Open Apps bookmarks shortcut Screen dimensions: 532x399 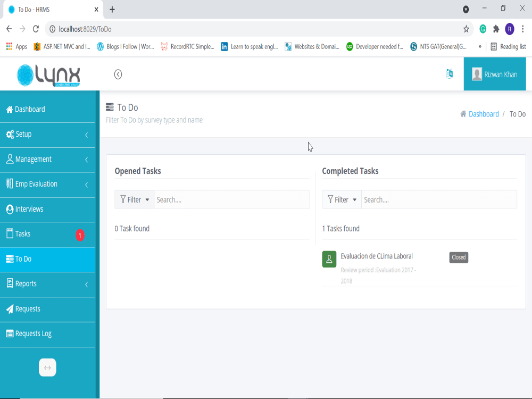16,46
